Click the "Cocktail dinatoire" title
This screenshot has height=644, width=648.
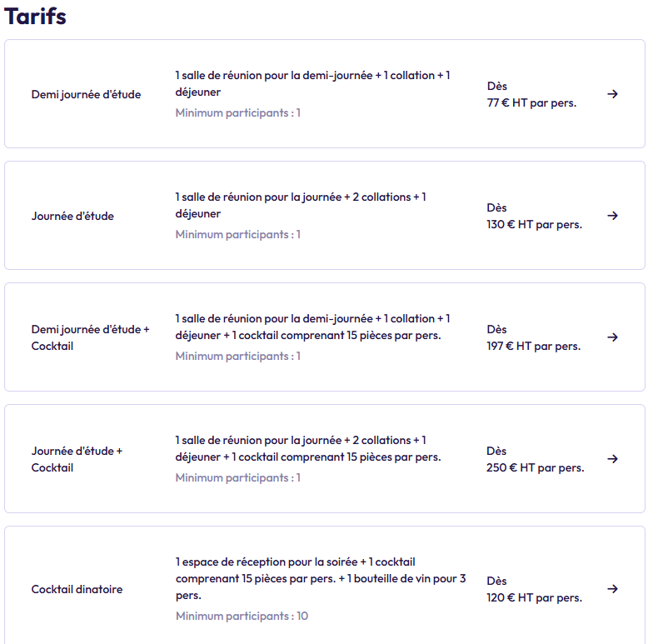pos(77,589)
